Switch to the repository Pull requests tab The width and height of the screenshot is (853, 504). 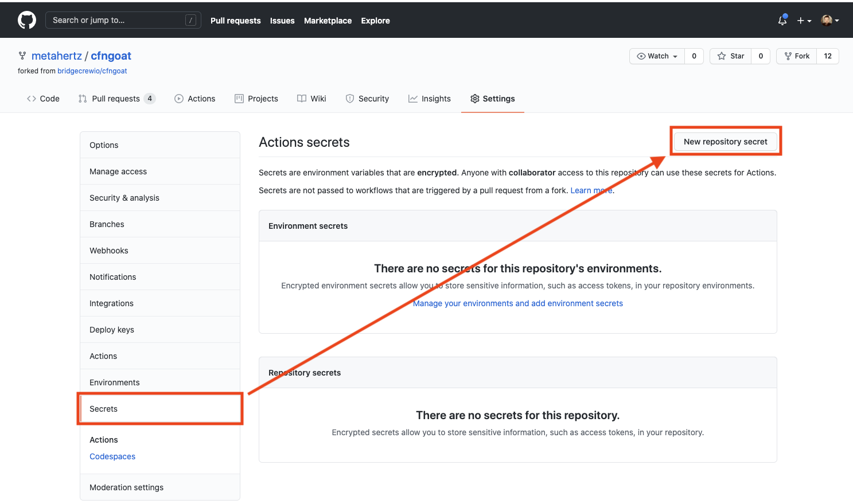pyautogui.click(x=116, y=99)
